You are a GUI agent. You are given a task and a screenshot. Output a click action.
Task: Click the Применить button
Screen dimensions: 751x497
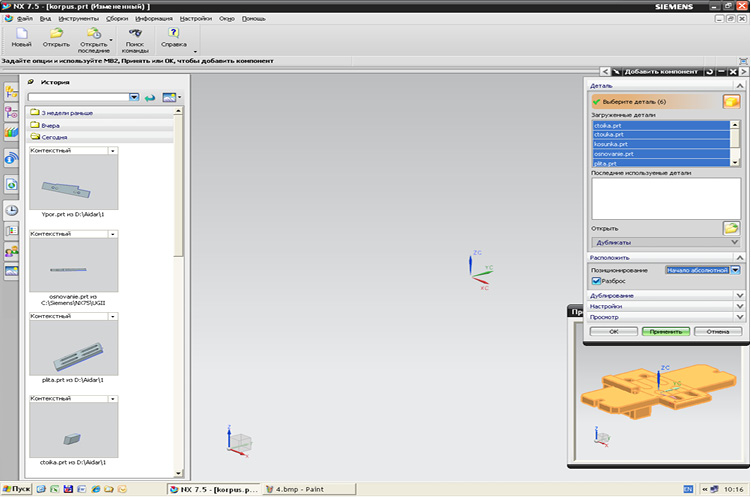pos(666,331)
